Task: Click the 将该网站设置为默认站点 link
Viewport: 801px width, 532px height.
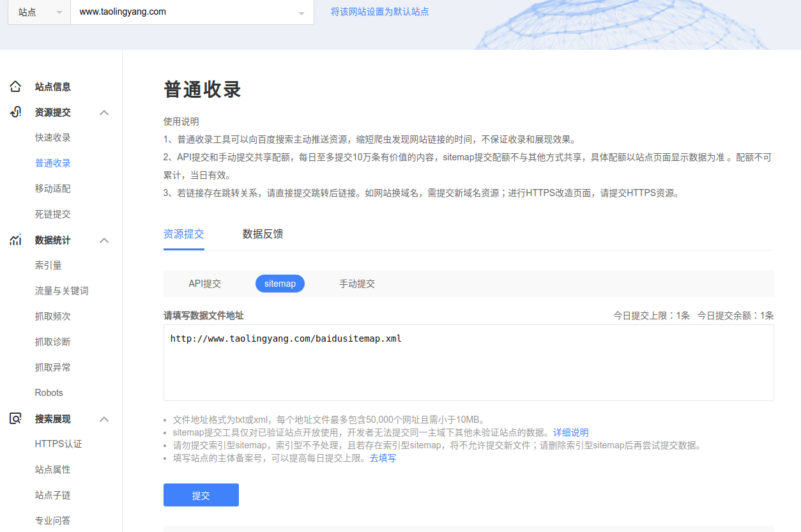Action: 379,11
